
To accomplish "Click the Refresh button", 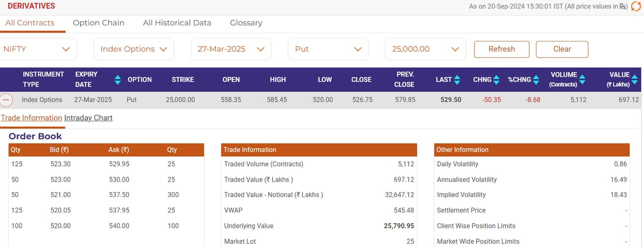I will [501, 49].
